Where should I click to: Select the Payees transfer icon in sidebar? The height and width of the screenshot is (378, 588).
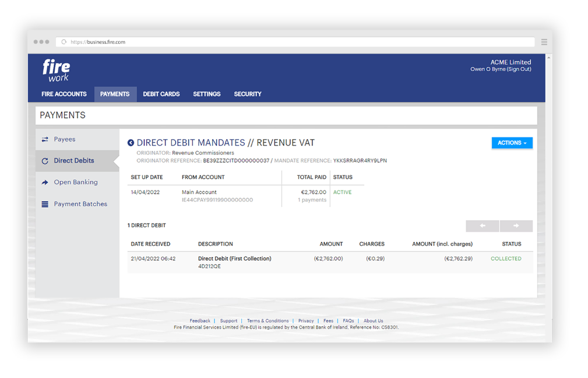click(x=46, y=139)
